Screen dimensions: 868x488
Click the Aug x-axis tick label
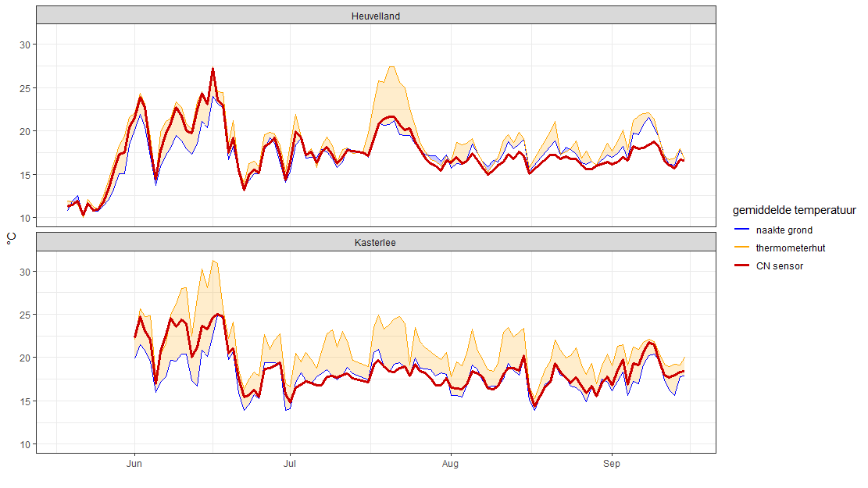pos(450,465)
